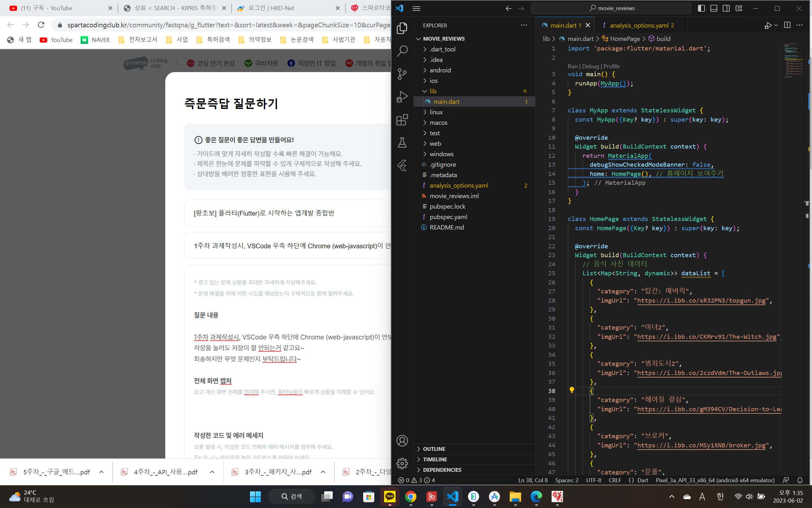Image resolution: width=812 pixels, height=508 pixels.
Task: Open the Run and Debug view
Action: (x=402, y=97)
